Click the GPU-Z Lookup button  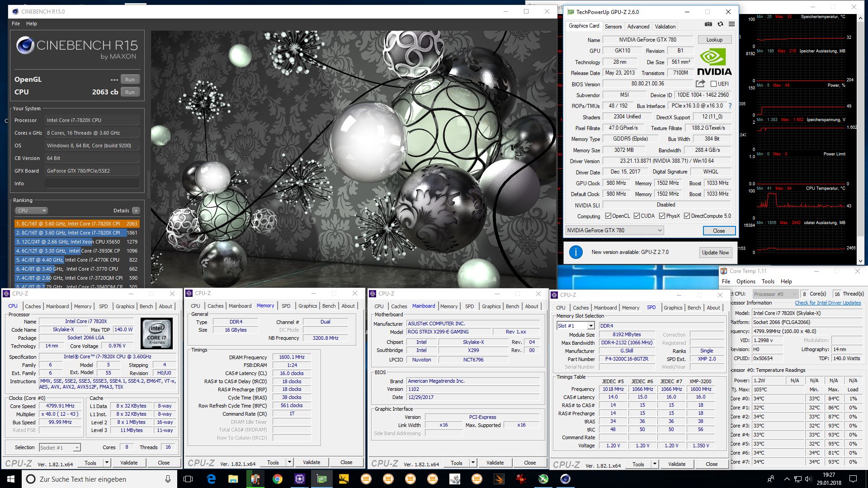click(715, 40)
